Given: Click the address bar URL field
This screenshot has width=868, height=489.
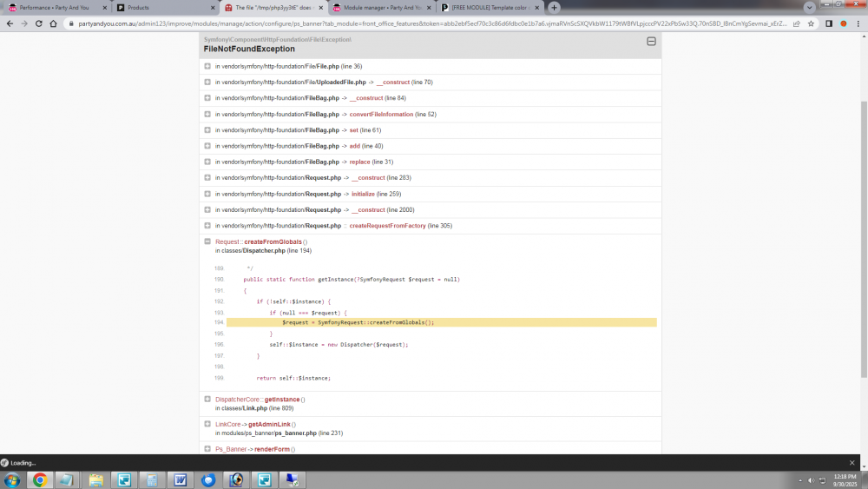Looking at the screenshot, I should [431, 23].
